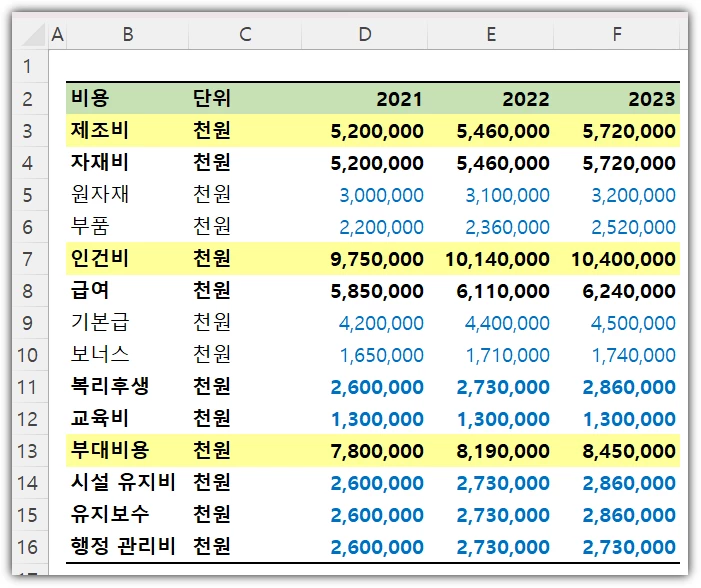Select row 3 header
The height and width of the screenshot is (588, 701).
(30, 131)
